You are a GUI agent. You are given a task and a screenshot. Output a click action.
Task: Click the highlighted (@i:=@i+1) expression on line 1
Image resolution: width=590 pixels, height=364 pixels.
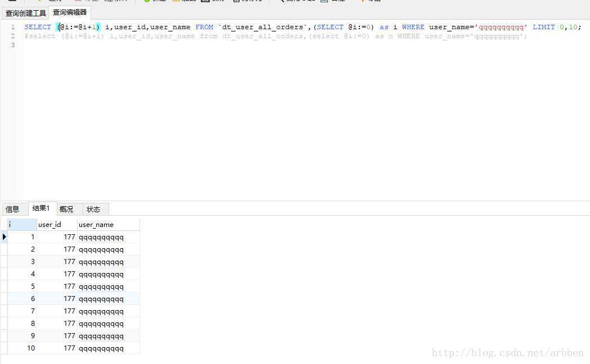(x=78, y=27)
